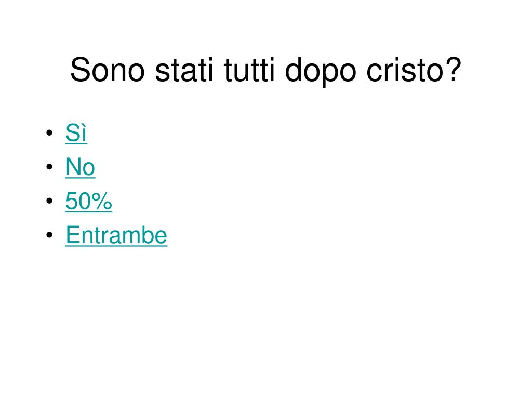Select the 'No' answer link

tap(80, 167)
